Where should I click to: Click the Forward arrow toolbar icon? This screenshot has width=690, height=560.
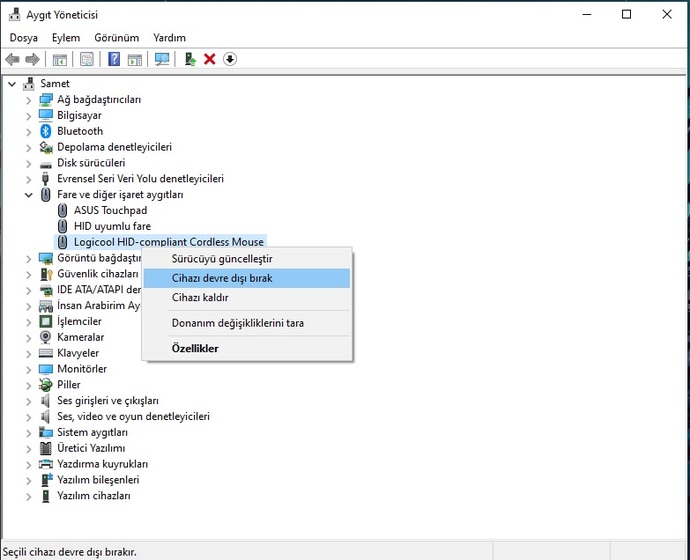(33, 59)
